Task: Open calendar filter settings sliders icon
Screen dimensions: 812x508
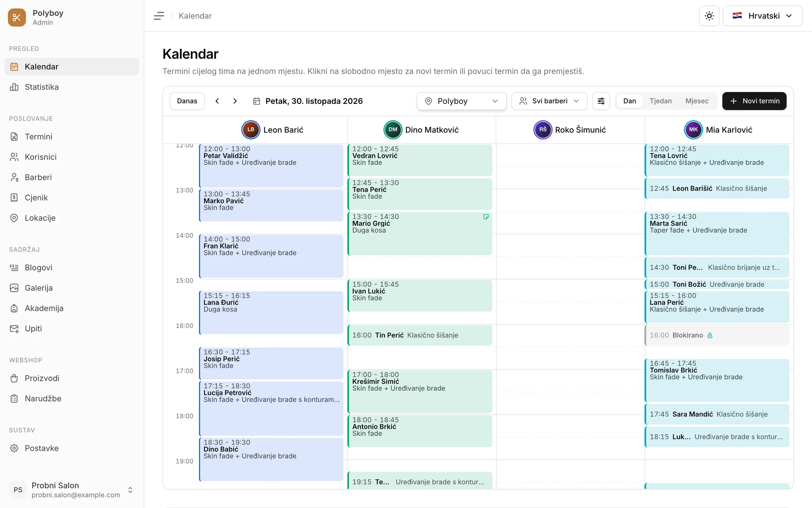Action: (x=601, y=101)
